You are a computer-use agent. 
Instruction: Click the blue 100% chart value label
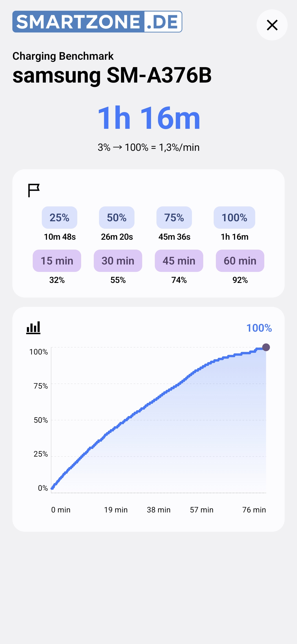click(x=259, y=328)
